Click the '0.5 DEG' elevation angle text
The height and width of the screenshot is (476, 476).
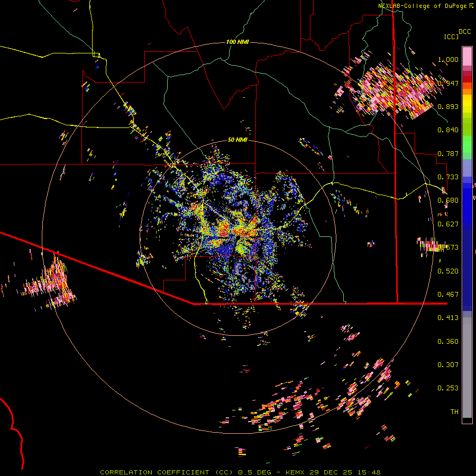[254, 472]
